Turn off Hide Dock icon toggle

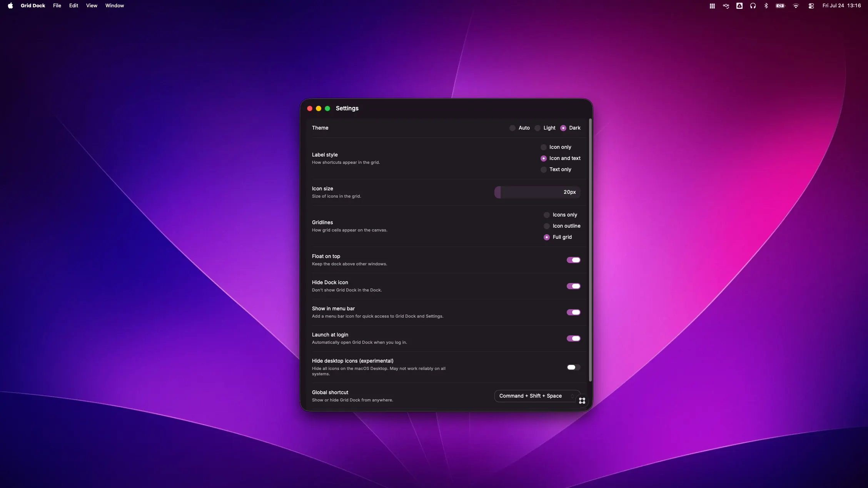tap(573, 286)
